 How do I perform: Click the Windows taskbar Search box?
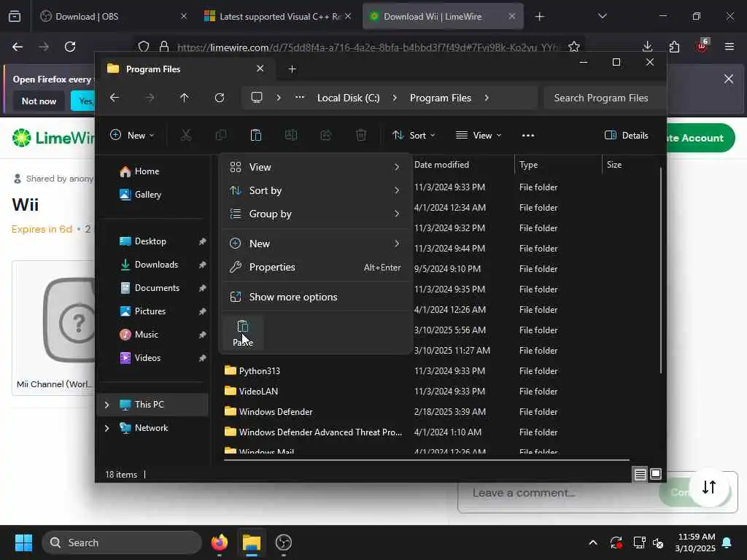coord(122,542)
